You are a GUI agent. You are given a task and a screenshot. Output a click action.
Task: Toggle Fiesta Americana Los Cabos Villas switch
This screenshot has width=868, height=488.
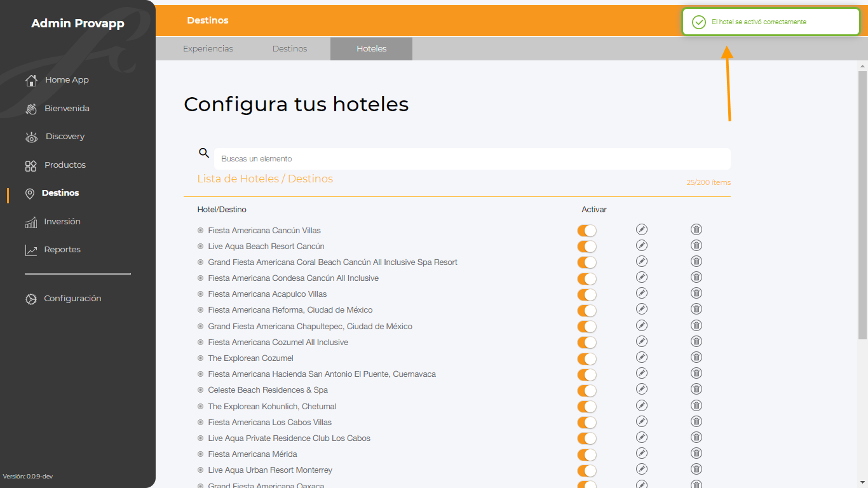(x=587, y=423)
